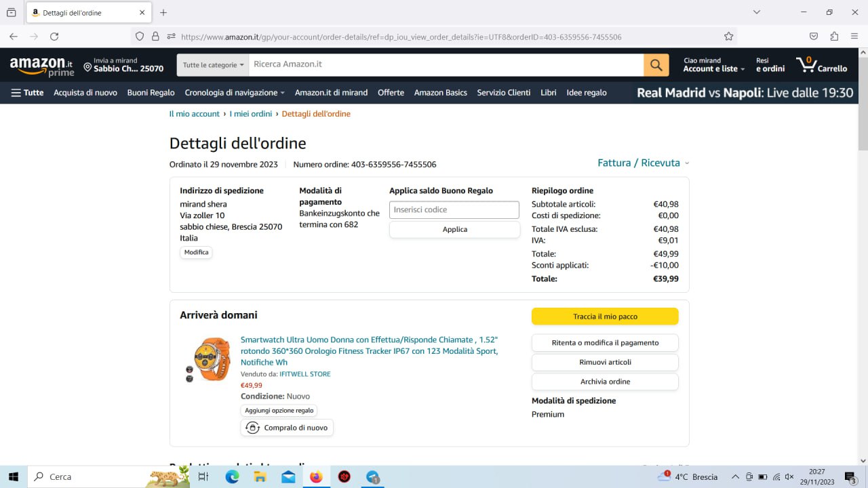Click the Archivia ordine button
This screenshot has width=868, height=488.
[x=604, y=382]
